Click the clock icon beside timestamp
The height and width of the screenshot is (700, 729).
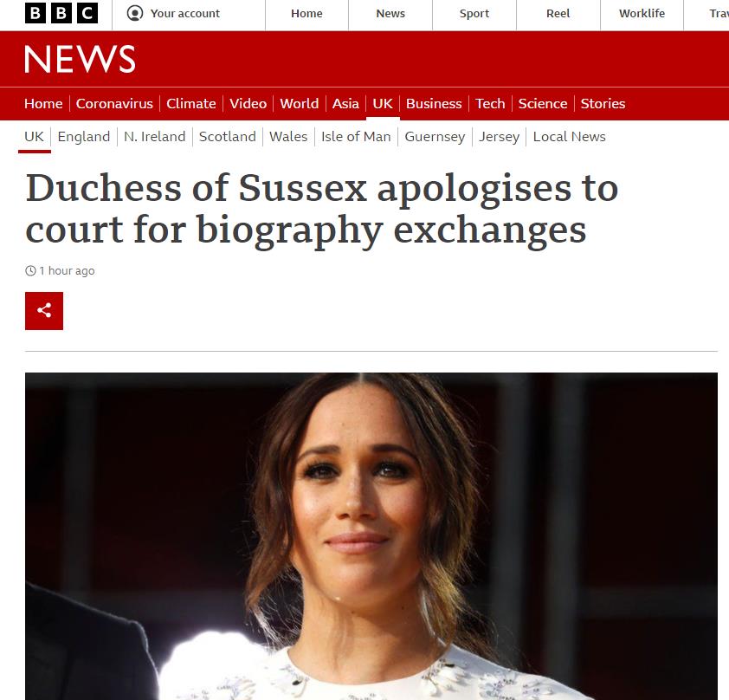tap(30, 270)
